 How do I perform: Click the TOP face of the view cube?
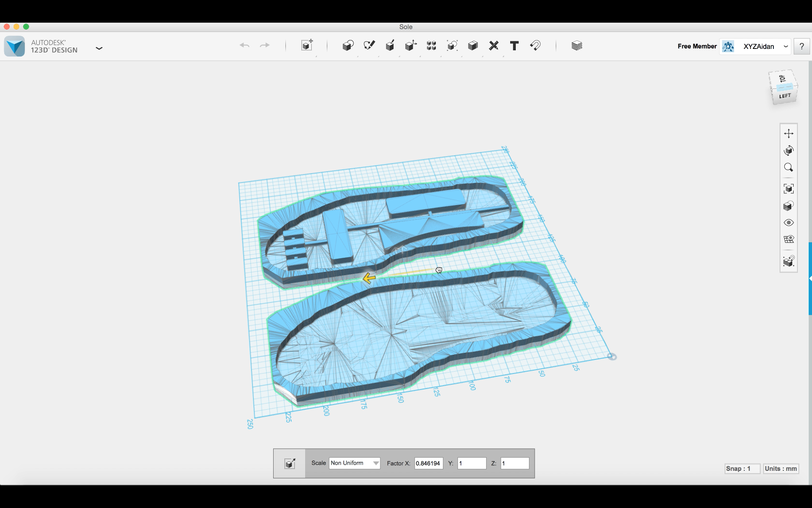point(783,79)
